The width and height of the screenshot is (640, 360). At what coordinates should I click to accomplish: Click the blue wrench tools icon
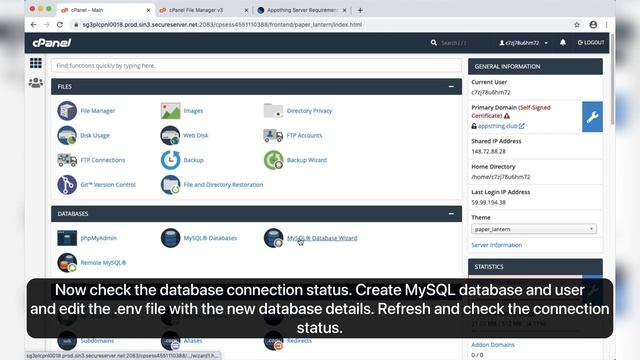(x=592, y=117)
